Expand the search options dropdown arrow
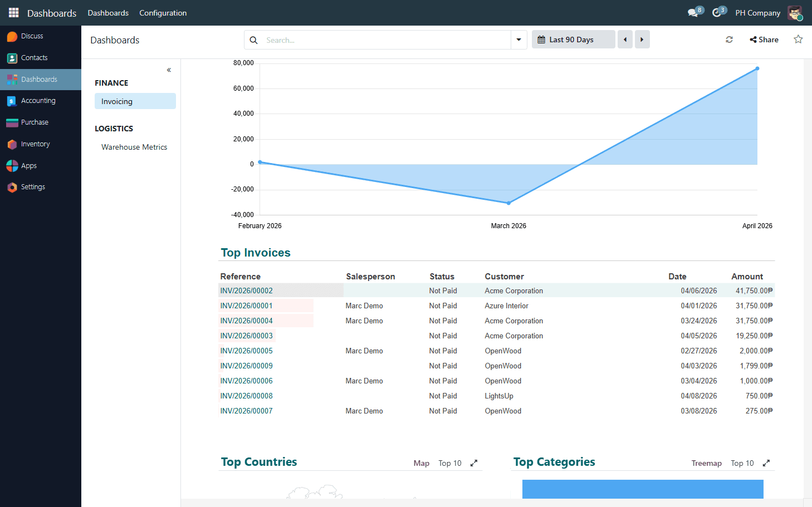This screenshot has height=507, width=812. tap(518, 40)
